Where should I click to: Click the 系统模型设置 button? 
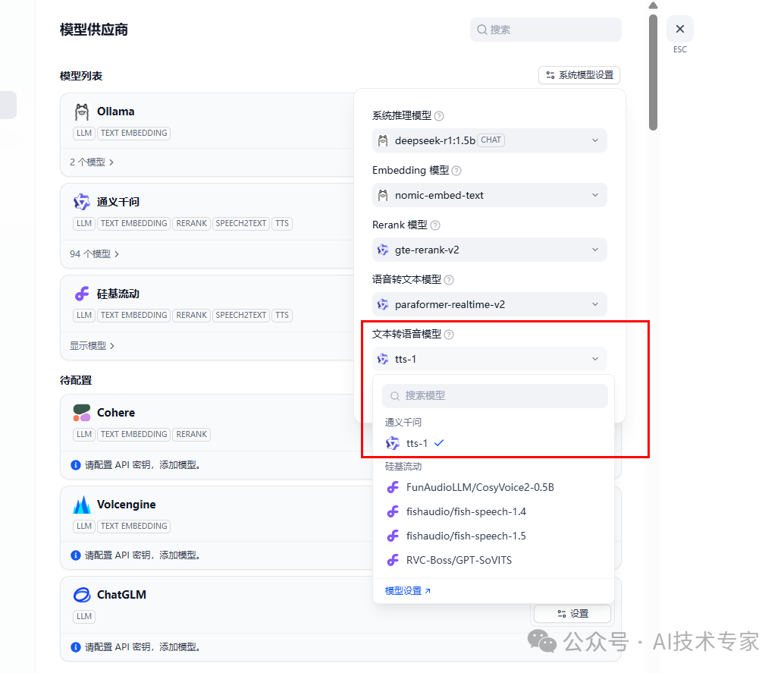click(579, 75)
